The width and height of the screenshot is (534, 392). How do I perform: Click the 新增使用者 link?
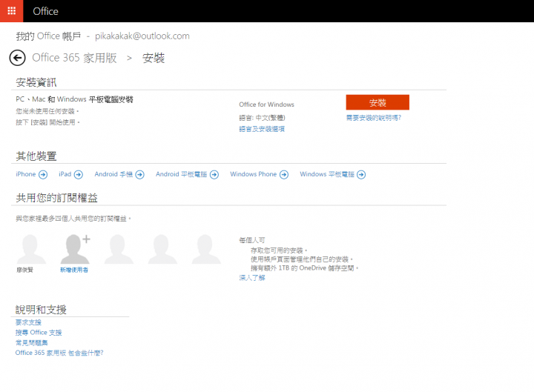(74, 270)
